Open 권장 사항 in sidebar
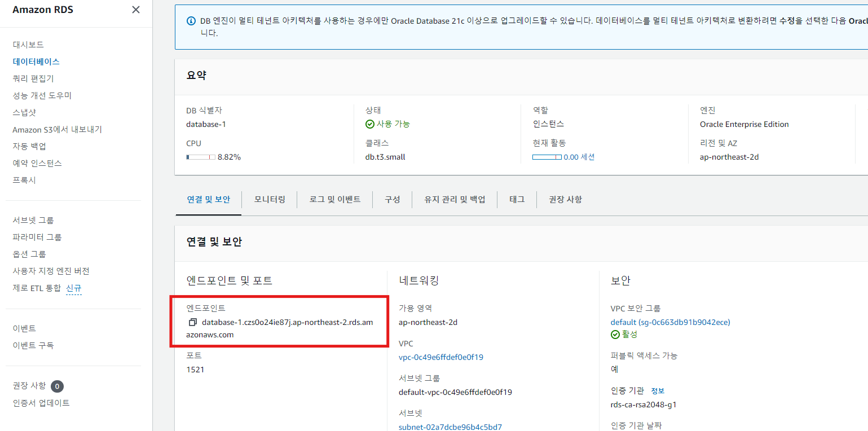Viewport: 868px width, 431px height. (x=29, y=386)
